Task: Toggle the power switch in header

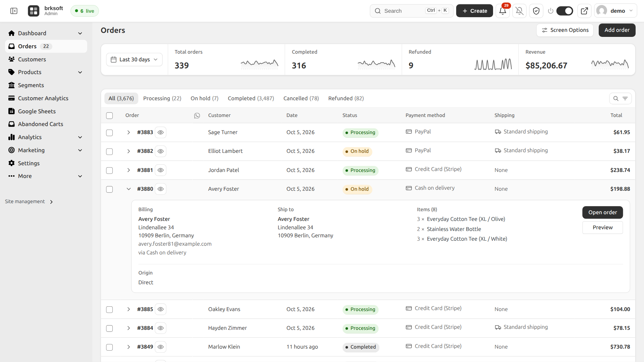Action: click(565, 11)
